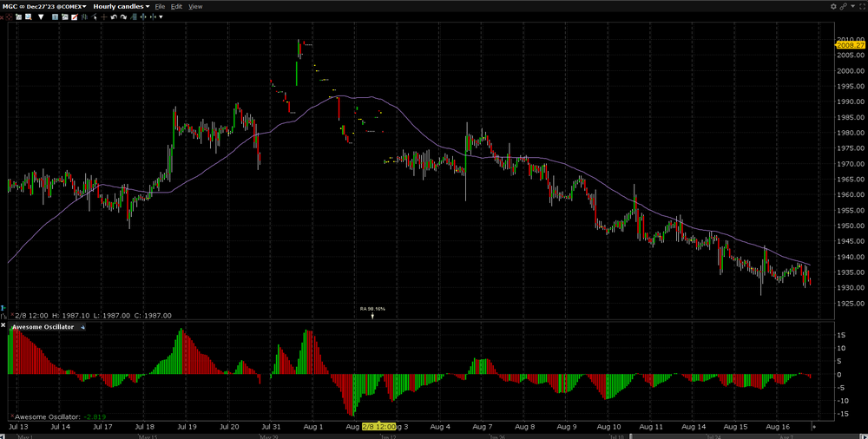Open the View menu
This screenshot has width=868, height=439.
click(195, 6)
